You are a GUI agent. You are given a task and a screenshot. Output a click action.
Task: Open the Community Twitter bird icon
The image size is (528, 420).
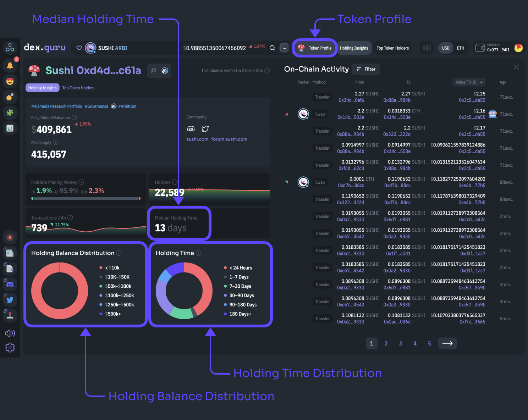pos(205,129)
